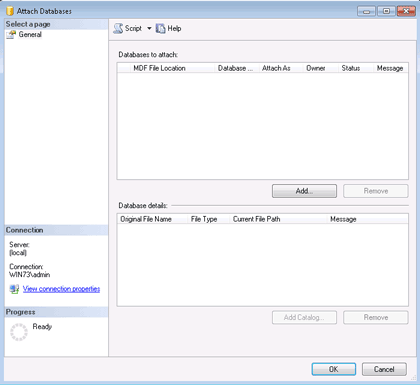Click the Add... button

pos(304,191)
